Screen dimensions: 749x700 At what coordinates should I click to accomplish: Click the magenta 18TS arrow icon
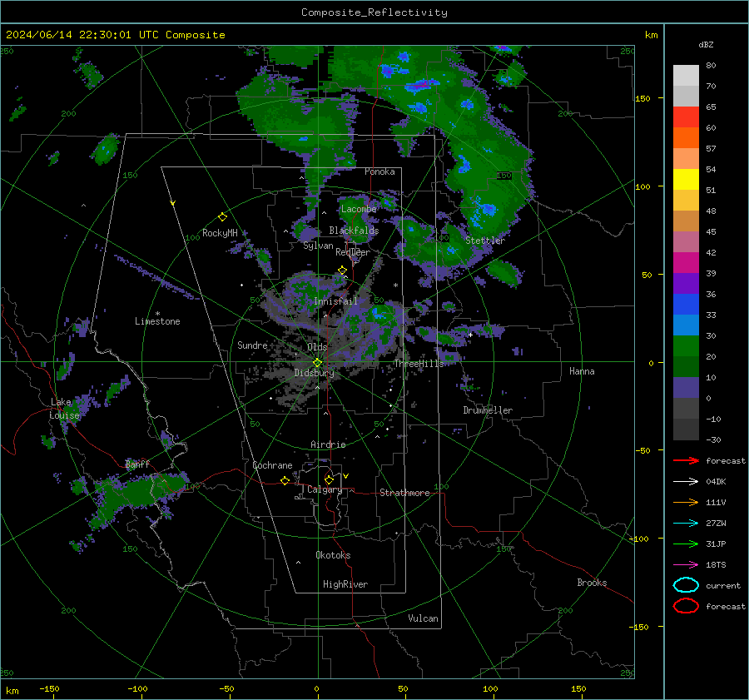tap(686, 565)
